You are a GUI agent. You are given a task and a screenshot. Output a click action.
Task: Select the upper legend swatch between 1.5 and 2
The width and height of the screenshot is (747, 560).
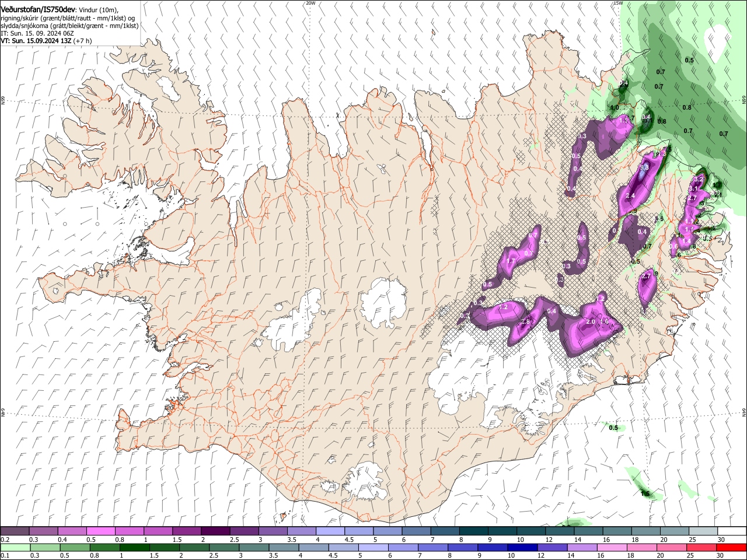click(x=186, y=531)
